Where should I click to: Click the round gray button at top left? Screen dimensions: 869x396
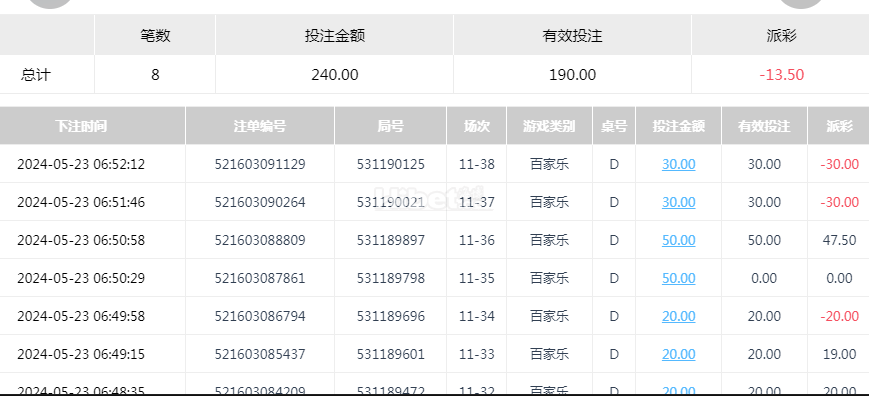(x=50, y=3)
